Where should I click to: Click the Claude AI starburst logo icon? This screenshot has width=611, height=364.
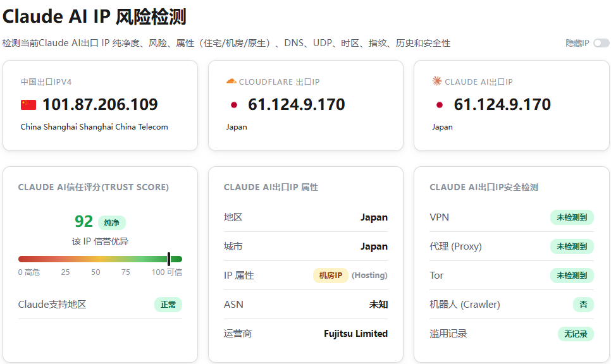pos(437,81)
